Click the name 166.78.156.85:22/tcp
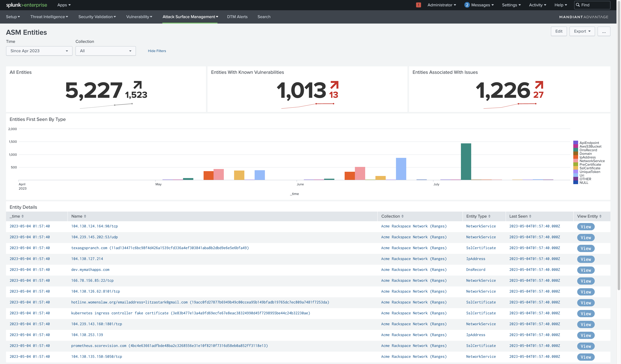This screenshot has height=364, width=621. coord(92,281)
